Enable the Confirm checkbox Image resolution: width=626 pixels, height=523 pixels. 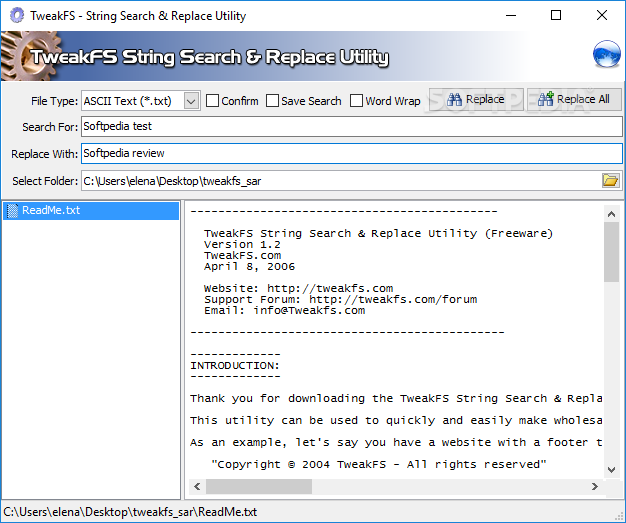(212, 101)
